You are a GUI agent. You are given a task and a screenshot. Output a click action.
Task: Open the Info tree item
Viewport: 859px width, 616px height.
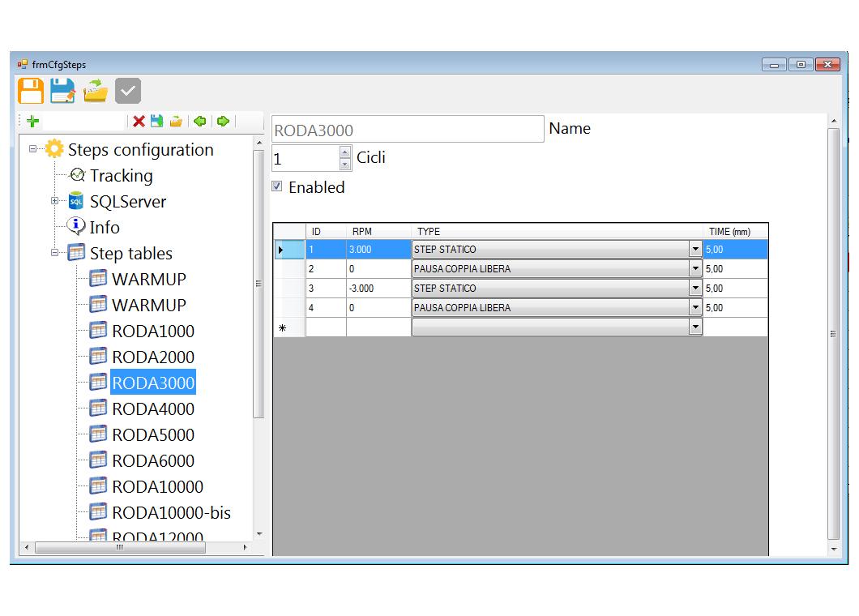coord(104,228)
